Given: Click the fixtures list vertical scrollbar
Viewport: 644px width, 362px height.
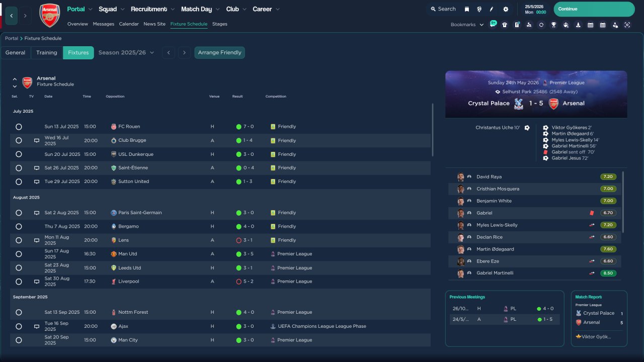Looking at the screenshot, I should coord(432,130).
